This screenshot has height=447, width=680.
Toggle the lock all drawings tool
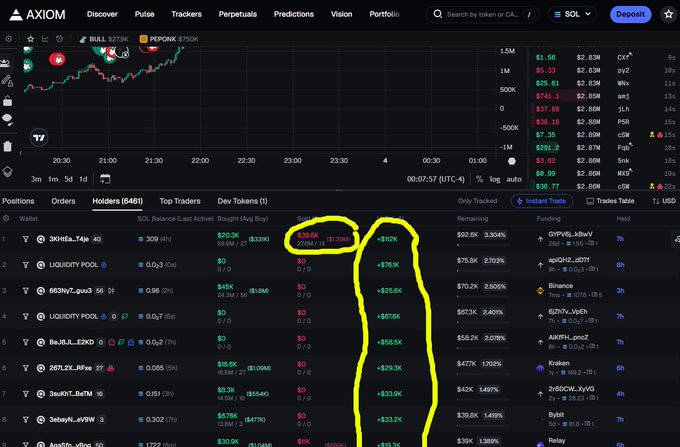point(7,101)
